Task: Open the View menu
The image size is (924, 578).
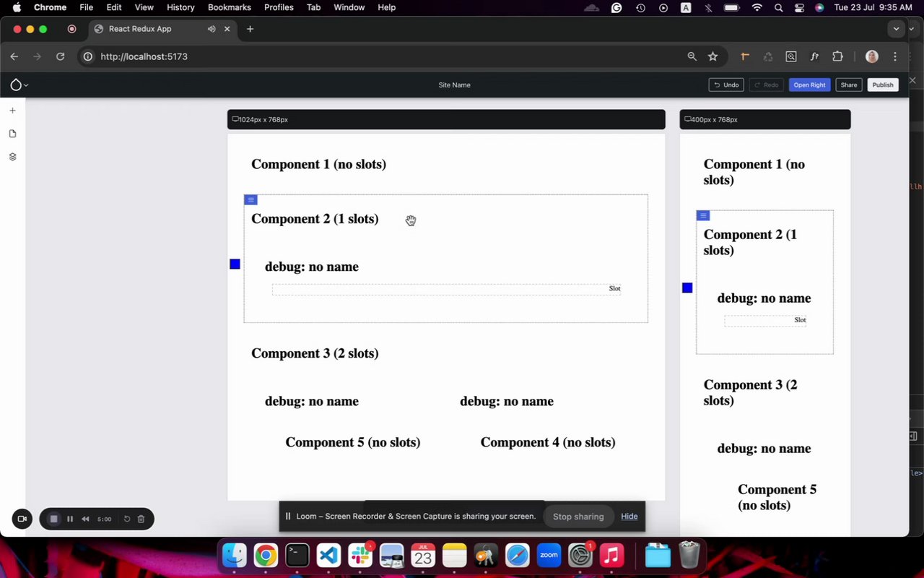Action: coord(144,7)
